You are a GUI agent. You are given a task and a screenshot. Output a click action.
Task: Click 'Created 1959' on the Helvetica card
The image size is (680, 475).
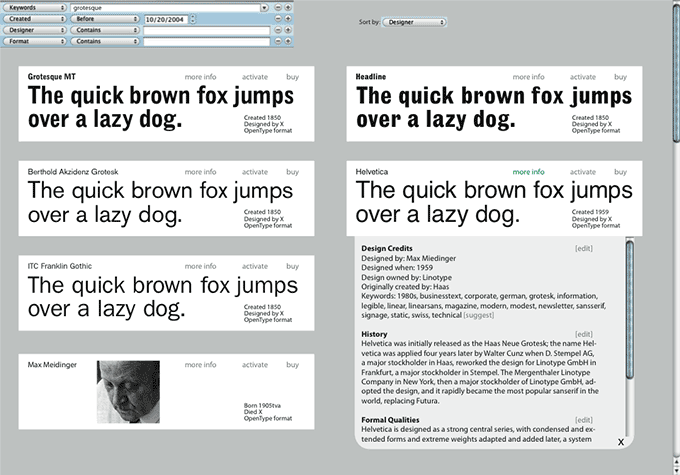pos(590,212)
